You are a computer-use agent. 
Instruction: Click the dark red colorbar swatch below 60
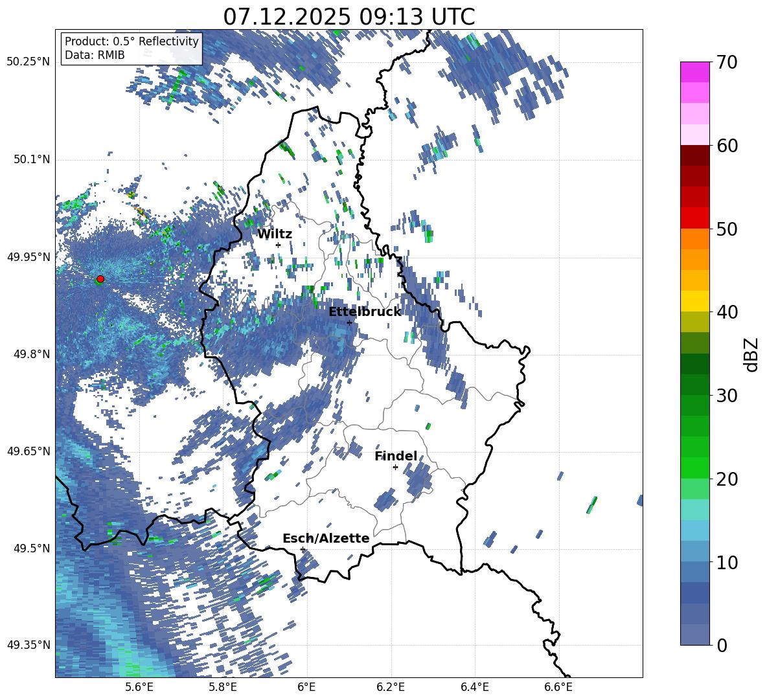(694, 155)
